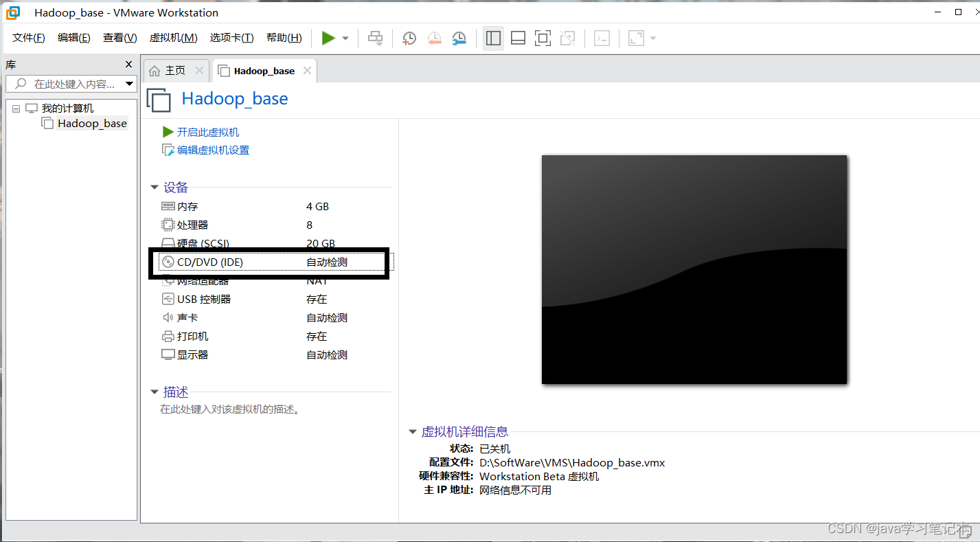Screen dimensions: 980x542
Task: Click the 4 GB memory value
Action: click(317, 207)
